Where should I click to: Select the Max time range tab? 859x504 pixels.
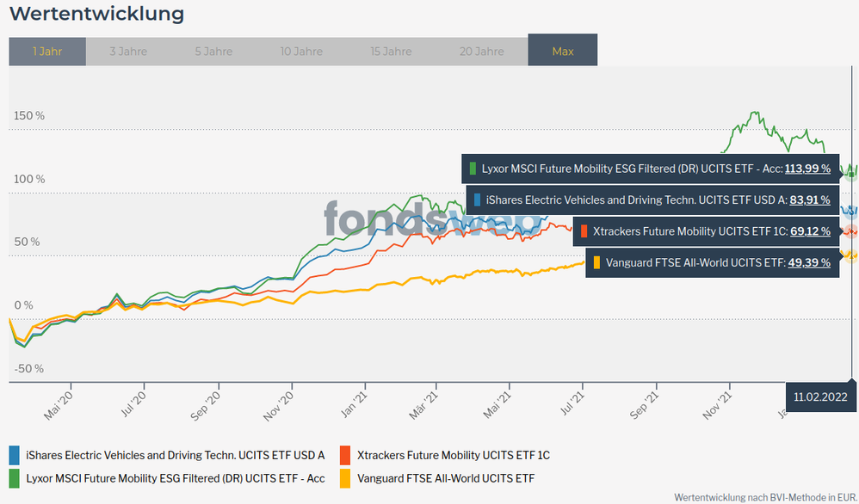pos(563,52)
